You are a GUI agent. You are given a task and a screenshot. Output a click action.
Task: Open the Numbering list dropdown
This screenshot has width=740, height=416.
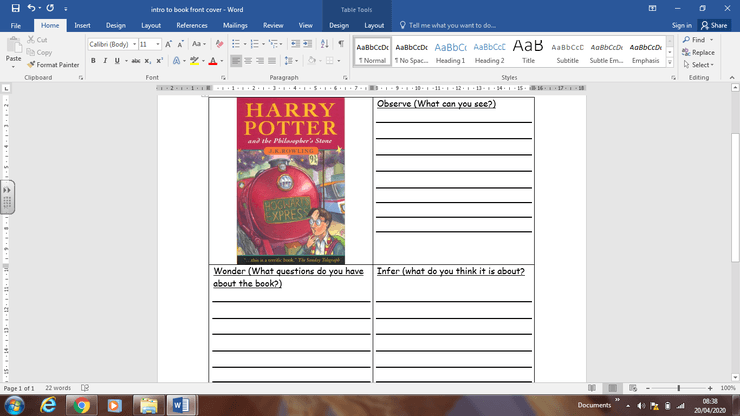pos(263,44)
